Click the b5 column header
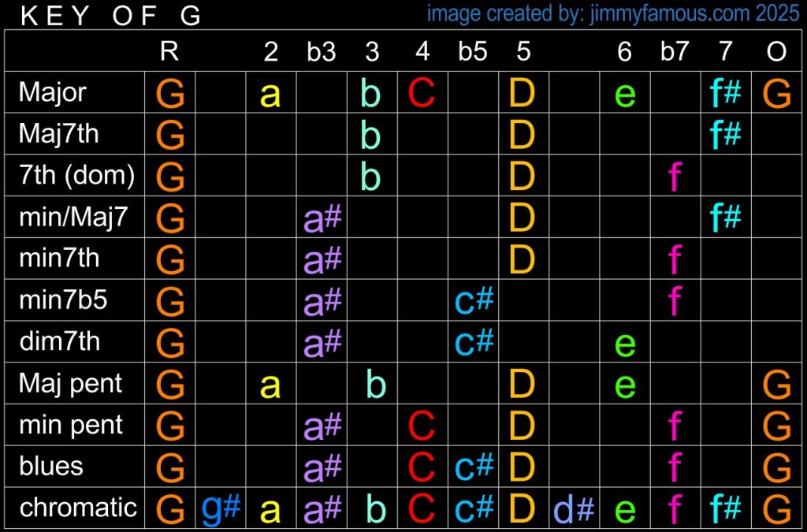This screenshot has width=807, height=532. point(473,52)
